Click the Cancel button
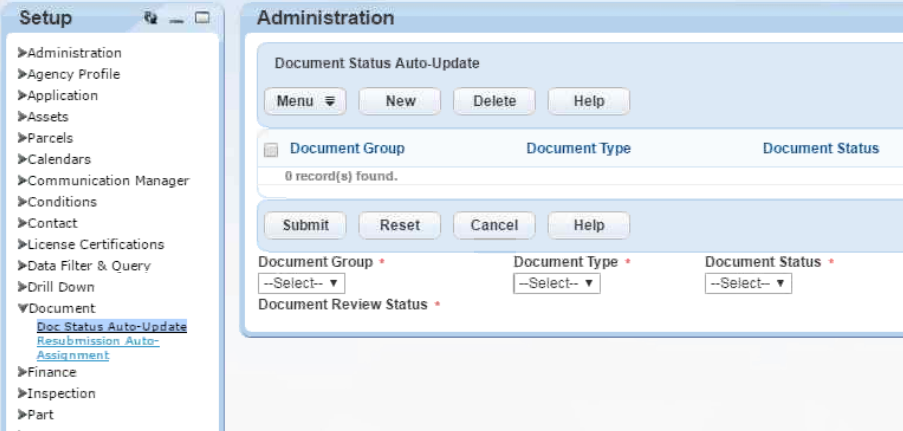The width and height of the screenshot is (903, 431). pos(494,225)
